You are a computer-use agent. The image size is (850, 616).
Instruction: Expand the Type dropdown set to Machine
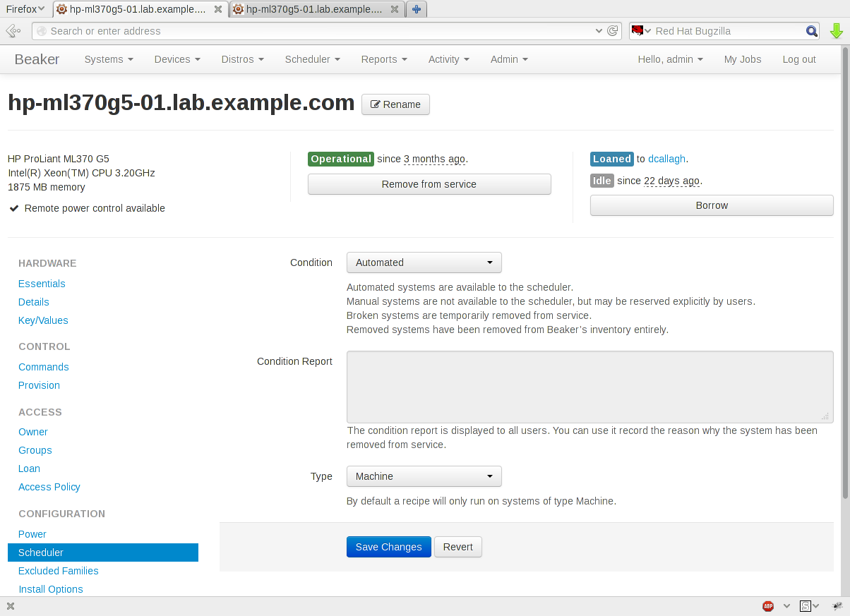pos(424,476)
